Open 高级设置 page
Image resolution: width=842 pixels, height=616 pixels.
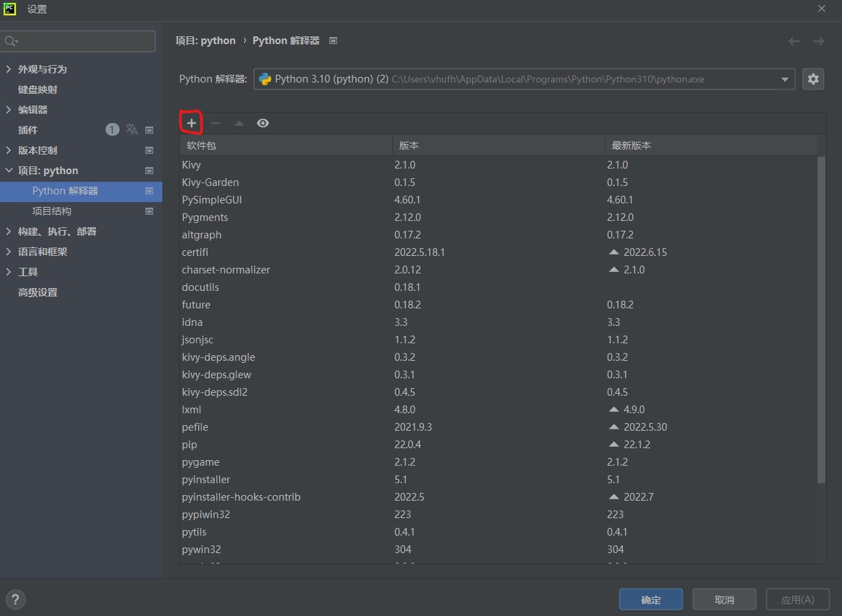(38, 292)
